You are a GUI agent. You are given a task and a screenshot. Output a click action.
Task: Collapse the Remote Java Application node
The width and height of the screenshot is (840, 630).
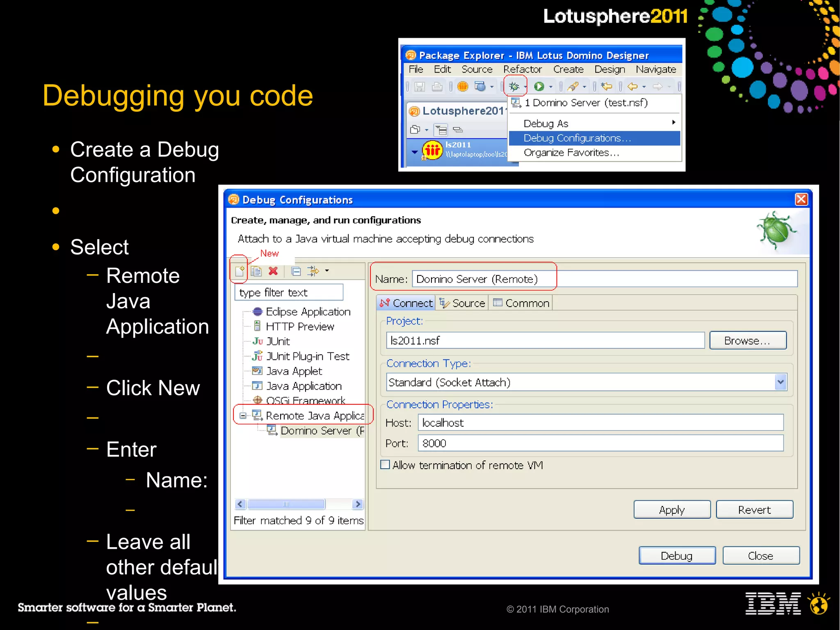coord(243,415)
